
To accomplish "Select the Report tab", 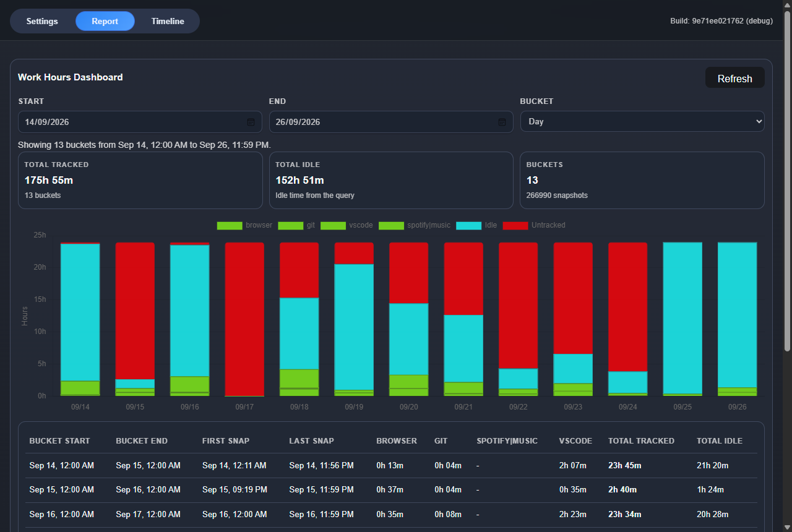I will [x=105, y=21].
